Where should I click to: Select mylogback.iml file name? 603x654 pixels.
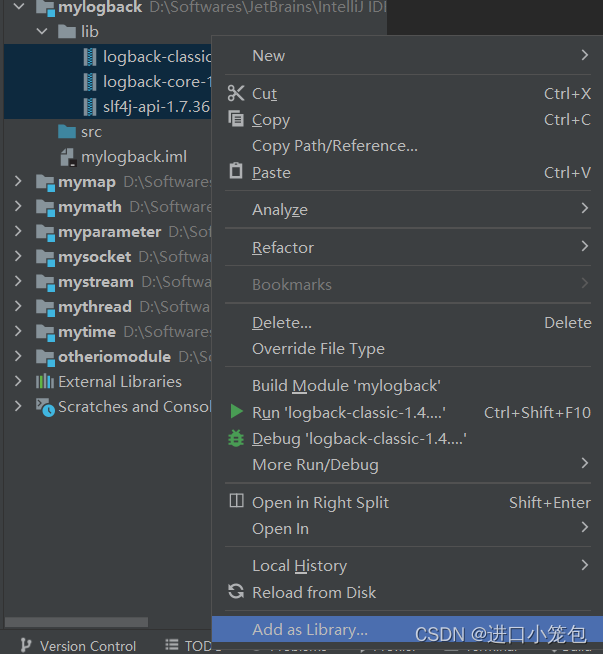(134, 157)
